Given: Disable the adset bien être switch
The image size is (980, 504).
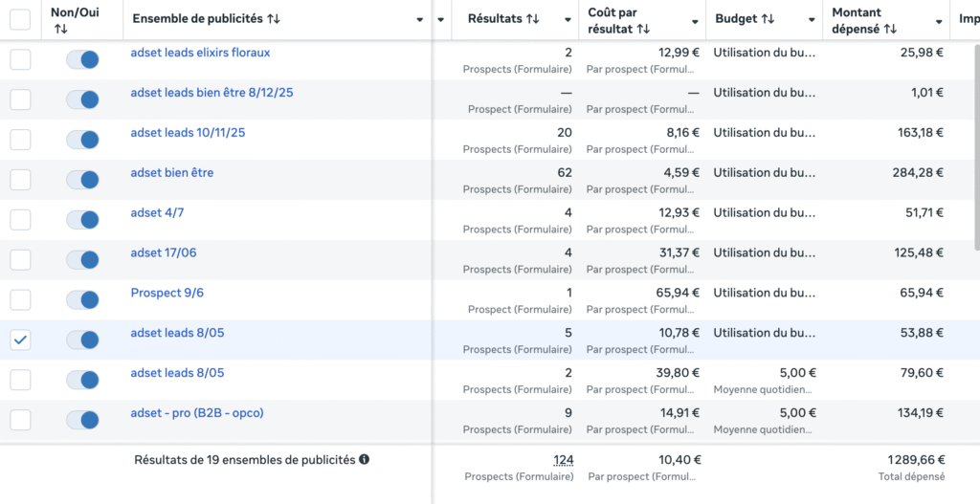Looking at the screenshot, I should pos(82,181).
